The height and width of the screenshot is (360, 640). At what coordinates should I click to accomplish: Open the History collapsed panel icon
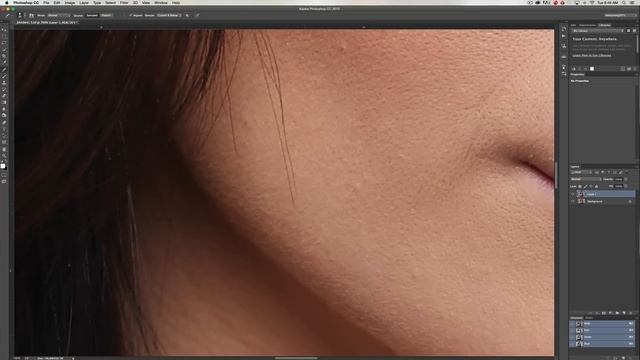pyautogui.click(x=564, y=29)
